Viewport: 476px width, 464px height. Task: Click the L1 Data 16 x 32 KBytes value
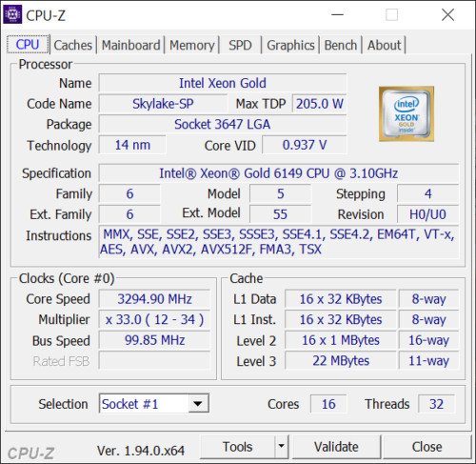coord(341,299)
